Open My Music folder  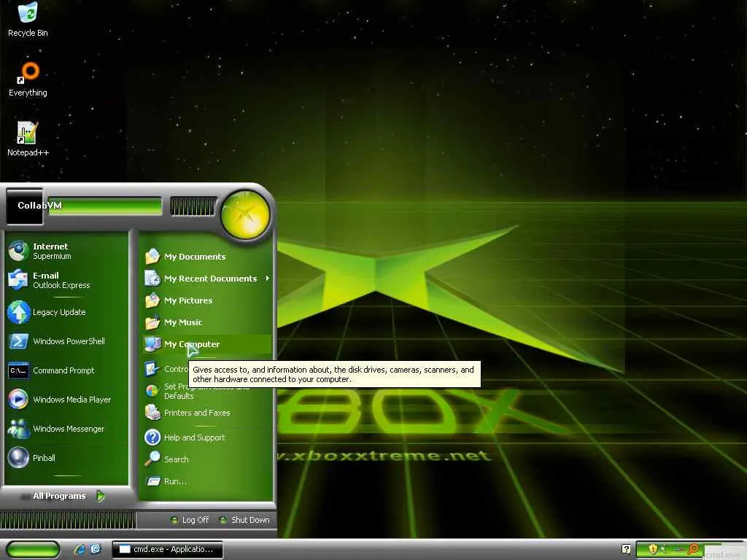[x=206, y=322]
